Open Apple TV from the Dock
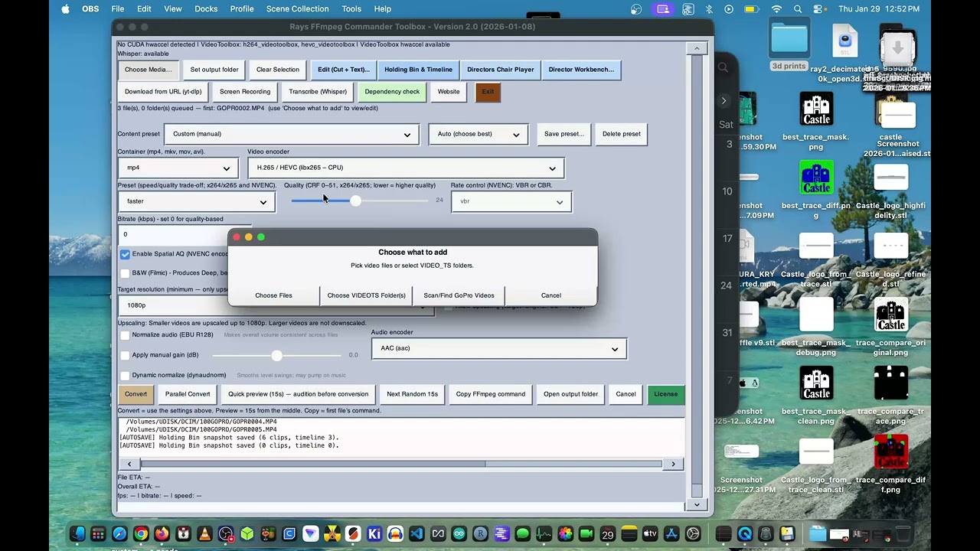980x551 pixels. 650,533
